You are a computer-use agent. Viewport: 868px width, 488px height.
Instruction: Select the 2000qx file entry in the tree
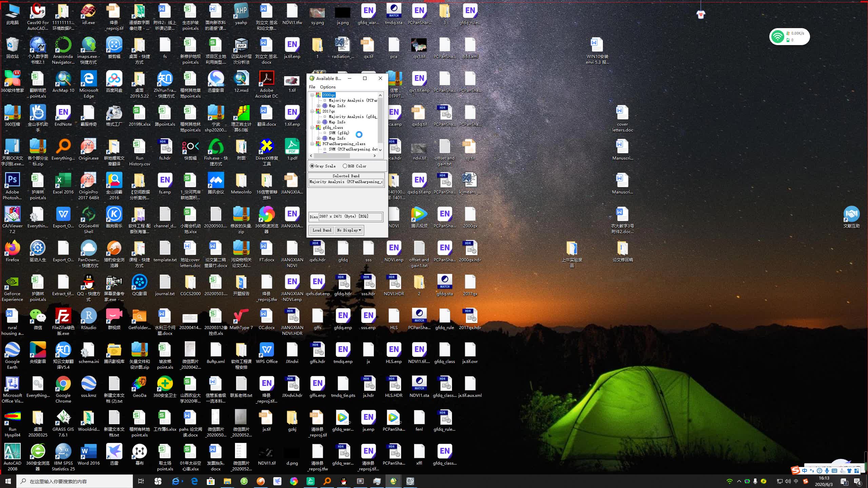[329, 95]
